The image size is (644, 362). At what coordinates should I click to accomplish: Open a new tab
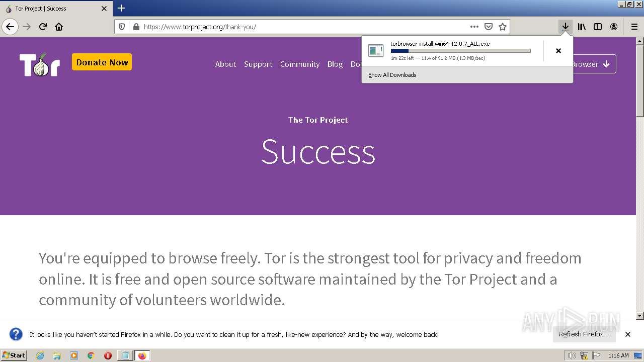click(x=121, y=8)
